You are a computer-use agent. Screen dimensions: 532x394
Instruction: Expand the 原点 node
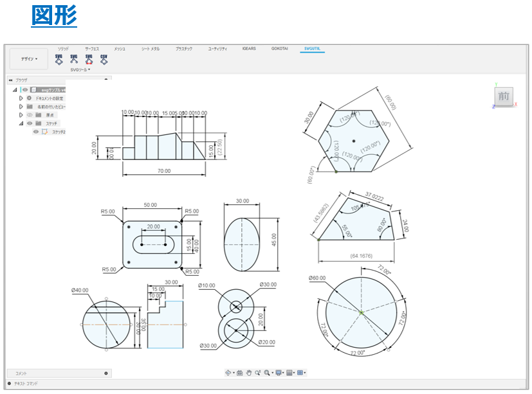(x=21, y=115)
